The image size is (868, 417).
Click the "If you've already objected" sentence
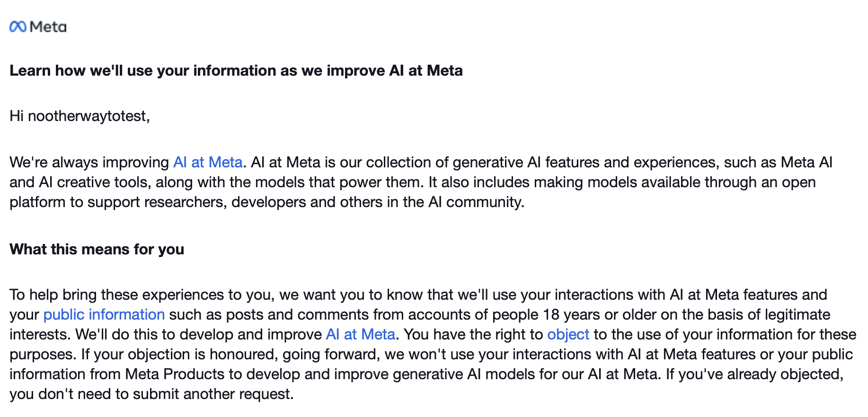point(755,374)
